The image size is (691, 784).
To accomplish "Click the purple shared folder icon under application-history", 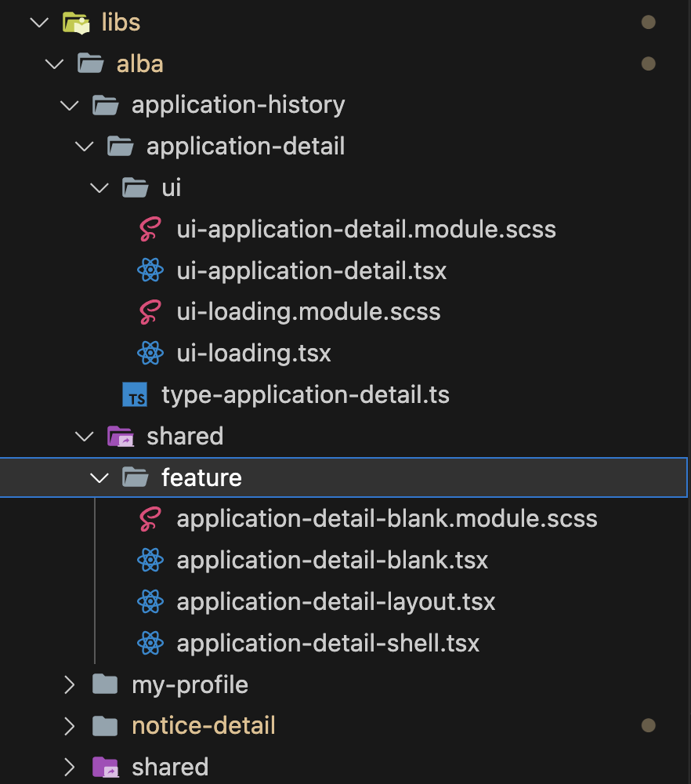I will click(120, 436).
